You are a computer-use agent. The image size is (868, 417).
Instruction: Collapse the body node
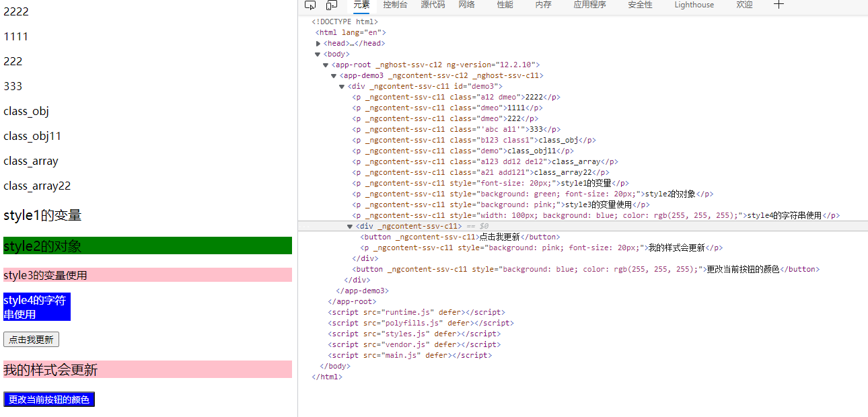(318, 54)
